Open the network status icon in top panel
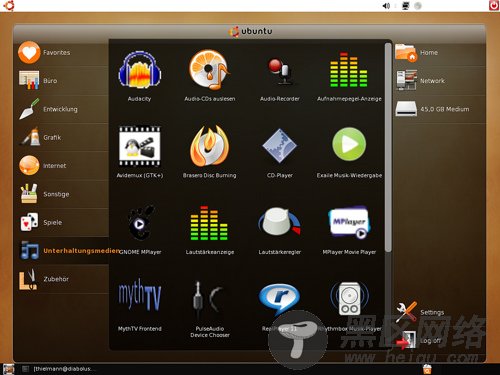This screenshot has width=500, height=375. click(406, 6)
